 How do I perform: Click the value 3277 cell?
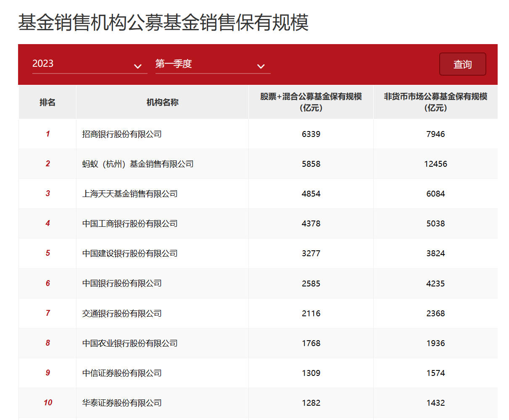[311, 254]
